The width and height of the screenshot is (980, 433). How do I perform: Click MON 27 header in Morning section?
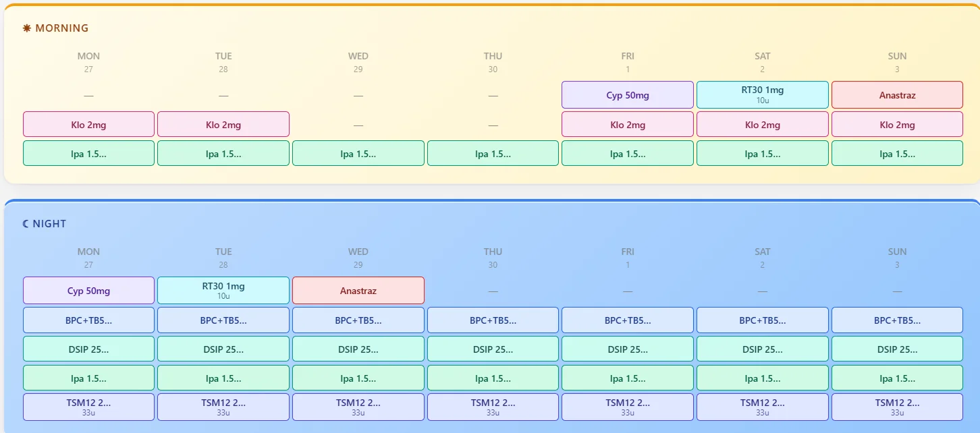pos(88,62)
